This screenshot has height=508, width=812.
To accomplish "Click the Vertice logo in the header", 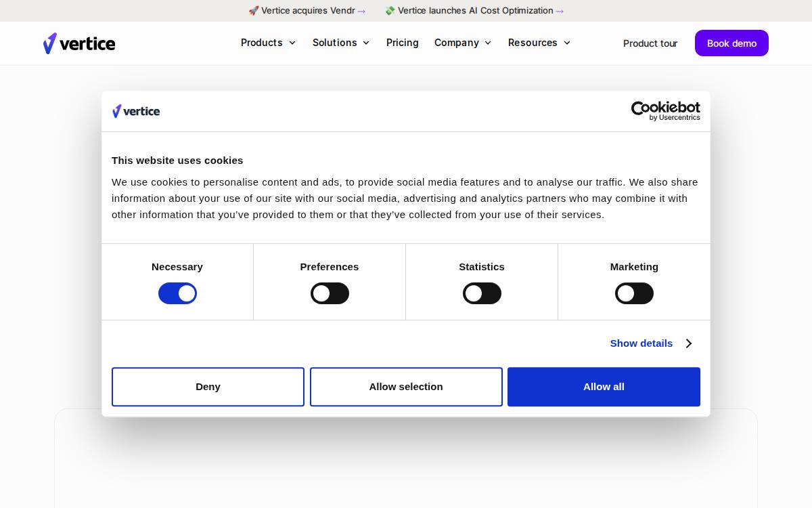I will 79,43.
